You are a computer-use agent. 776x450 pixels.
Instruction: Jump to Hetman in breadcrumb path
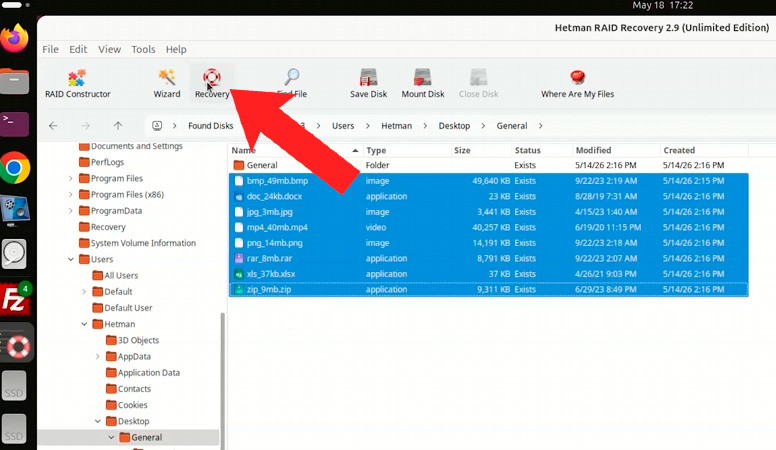(x=396, y=126)
